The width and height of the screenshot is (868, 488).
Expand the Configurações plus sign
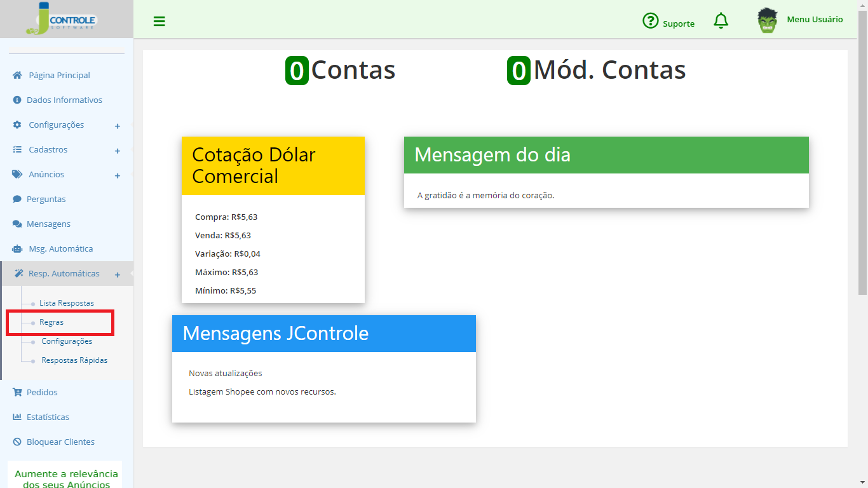coord(118,126)
